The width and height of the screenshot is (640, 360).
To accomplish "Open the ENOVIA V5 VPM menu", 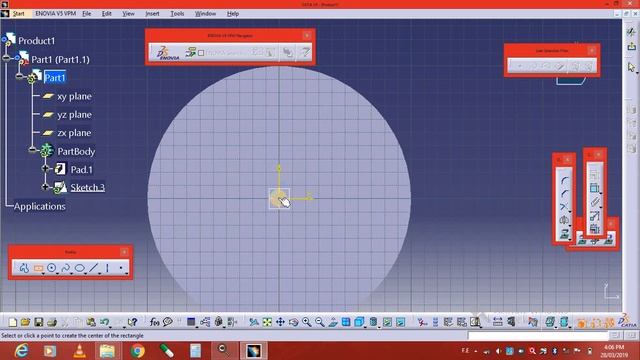I will pyautogui.click(x=56, y=13).
